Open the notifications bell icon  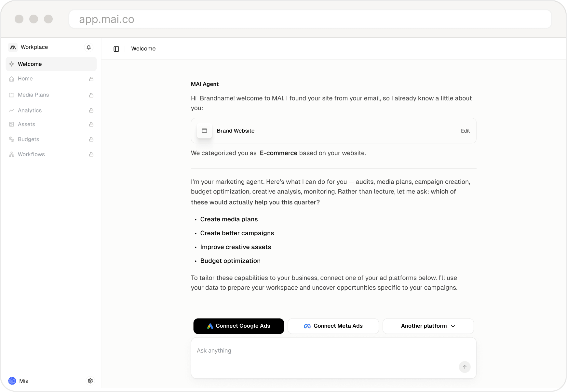coord(88,47)
